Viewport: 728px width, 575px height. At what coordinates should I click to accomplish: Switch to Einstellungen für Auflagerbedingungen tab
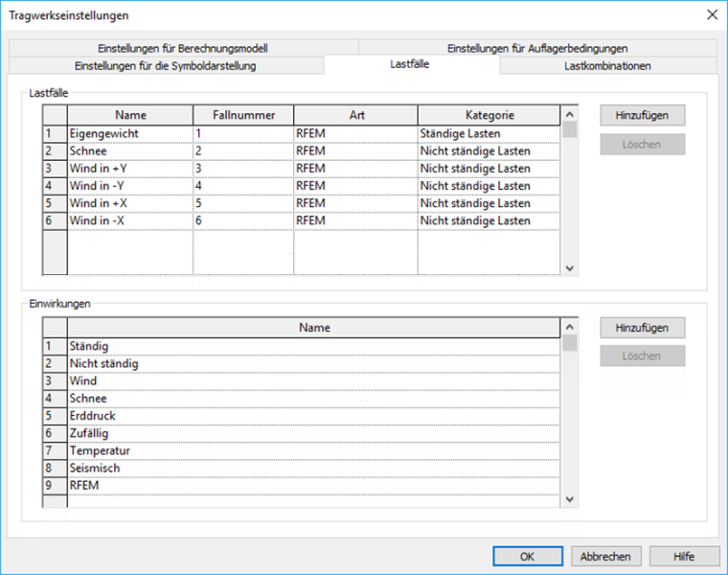[537, 48]
